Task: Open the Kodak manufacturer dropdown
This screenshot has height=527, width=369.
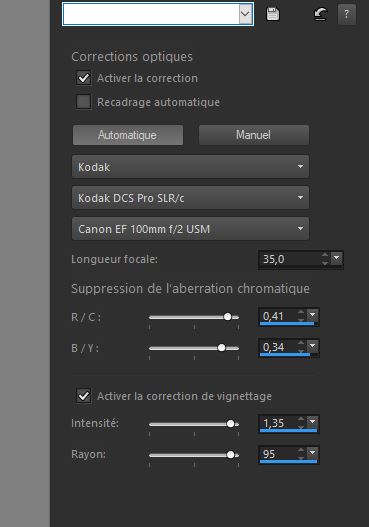Action: [190, 167]
